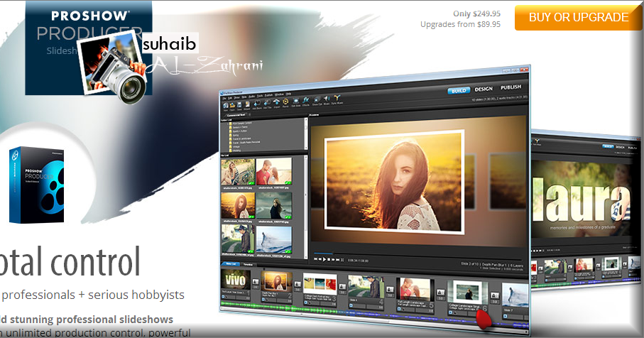Viewport: 644px width, 338px height.
Task: Click the Remix toolbar icon
Action: (x=285, y=102)
